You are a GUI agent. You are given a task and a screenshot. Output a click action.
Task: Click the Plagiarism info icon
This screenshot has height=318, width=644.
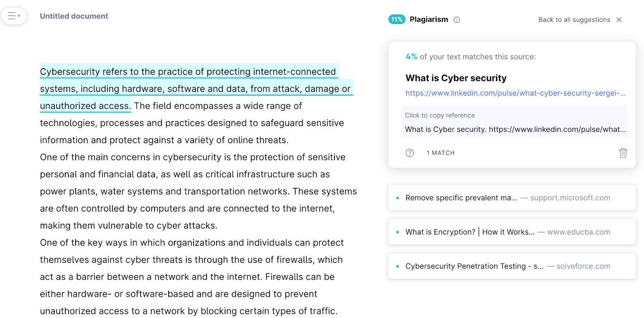pos(456,20)
